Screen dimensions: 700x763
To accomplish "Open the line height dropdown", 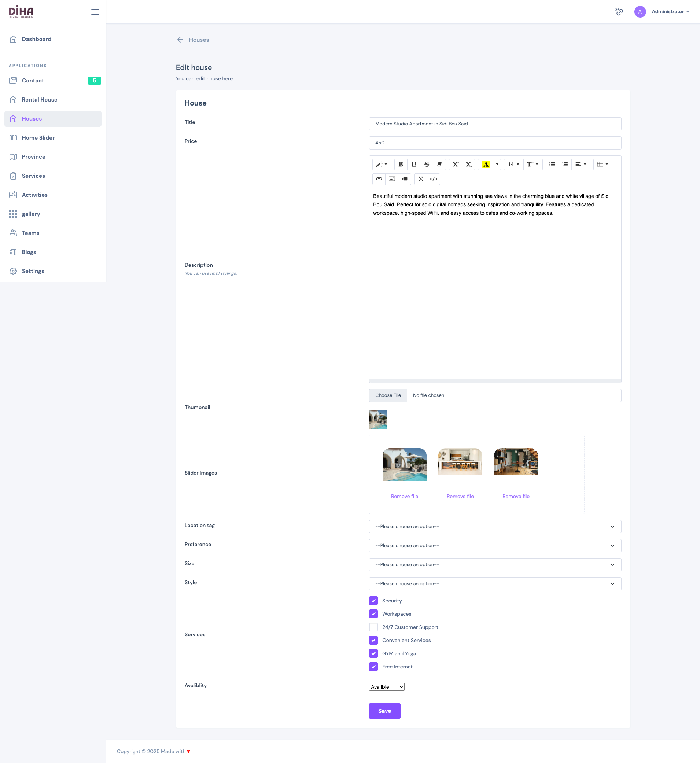I will (533, 165).
